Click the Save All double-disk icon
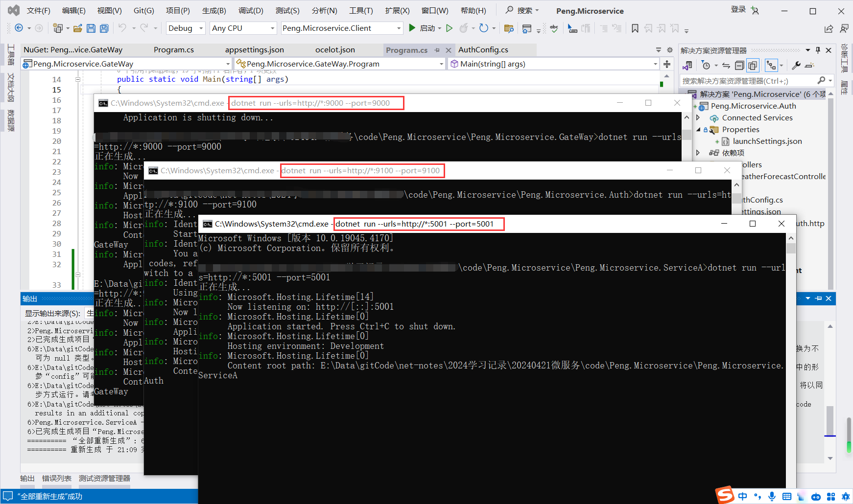The height and width of the screenshot is (504, 853). coord(104,28)
